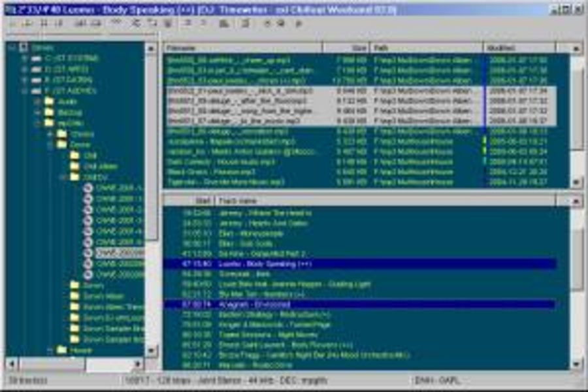Expand the D: drive node

24,69
